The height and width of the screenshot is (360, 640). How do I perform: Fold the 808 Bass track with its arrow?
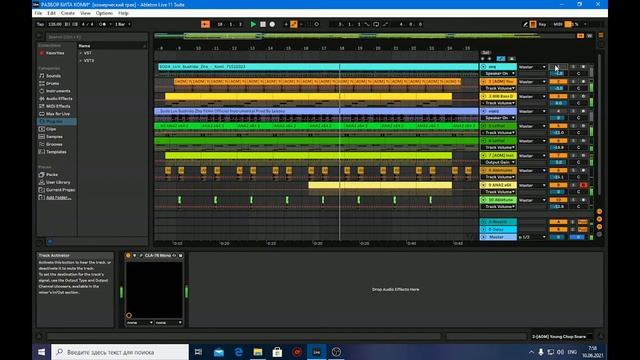pos(484,96)
